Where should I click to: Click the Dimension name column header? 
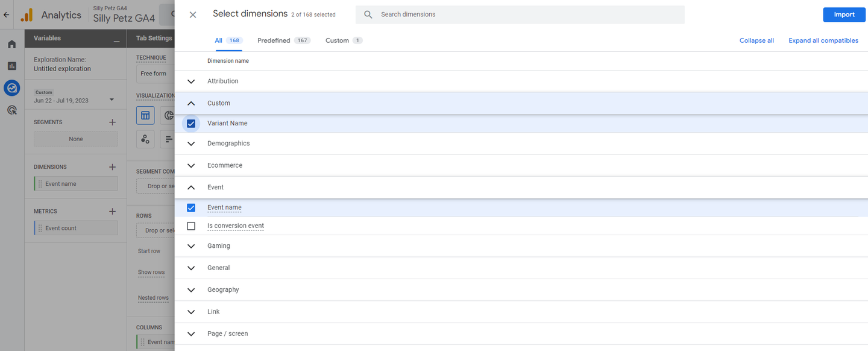pyautogui.click(x=228, y=61)
